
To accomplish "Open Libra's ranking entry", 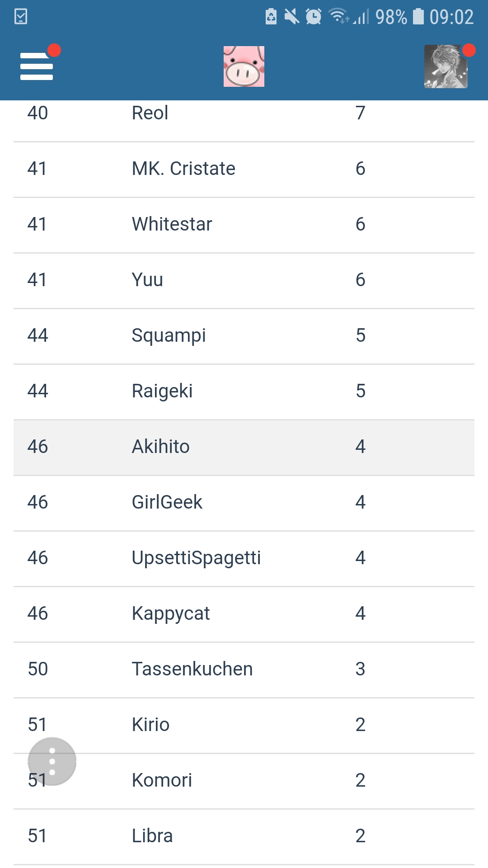I will point(244,837).
